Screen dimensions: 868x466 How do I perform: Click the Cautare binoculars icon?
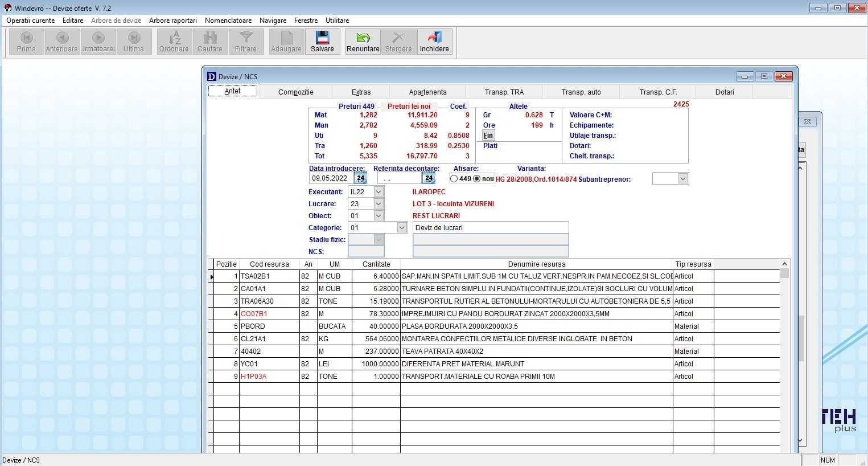coord(210,42)
